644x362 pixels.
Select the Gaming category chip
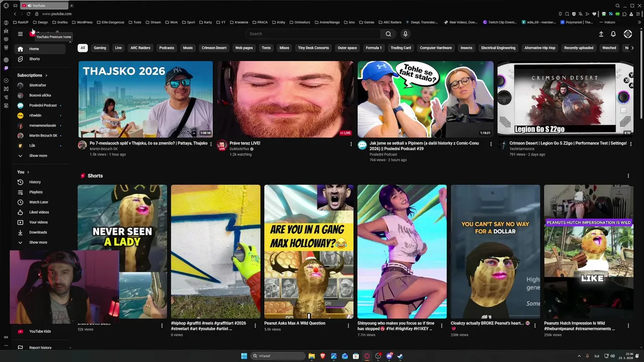pos(100,48)
